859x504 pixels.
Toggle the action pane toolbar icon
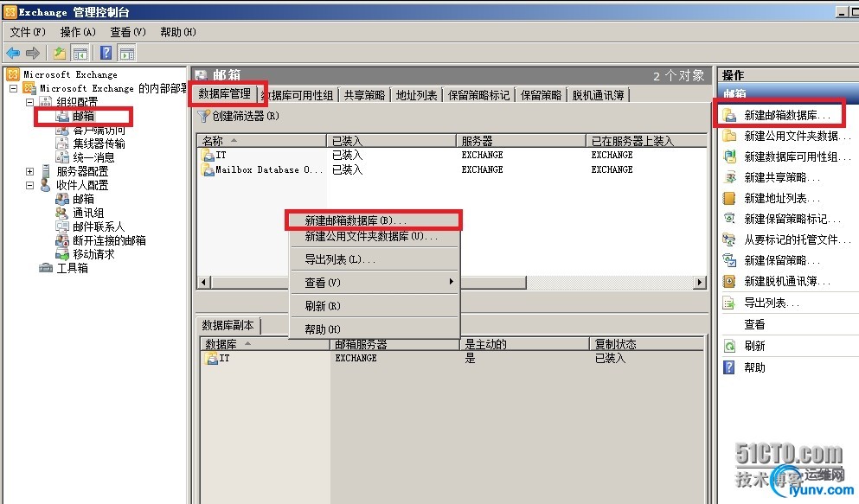coord(127,54)
